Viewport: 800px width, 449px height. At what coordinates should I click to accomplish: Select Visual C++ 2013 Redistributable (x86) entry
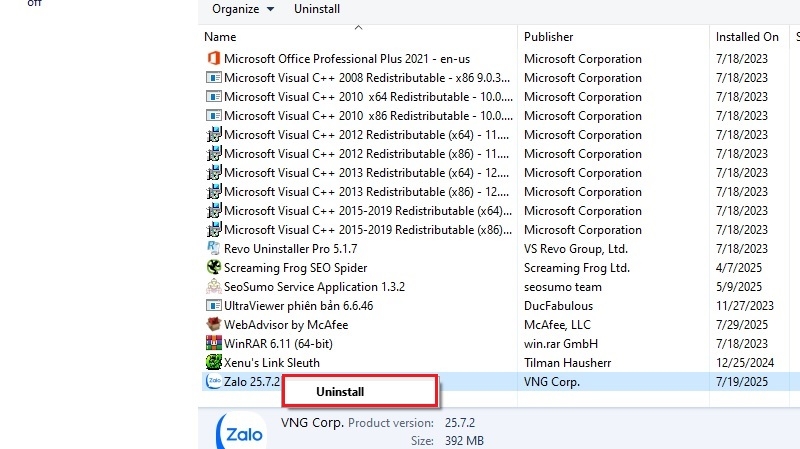pos(362,192)
